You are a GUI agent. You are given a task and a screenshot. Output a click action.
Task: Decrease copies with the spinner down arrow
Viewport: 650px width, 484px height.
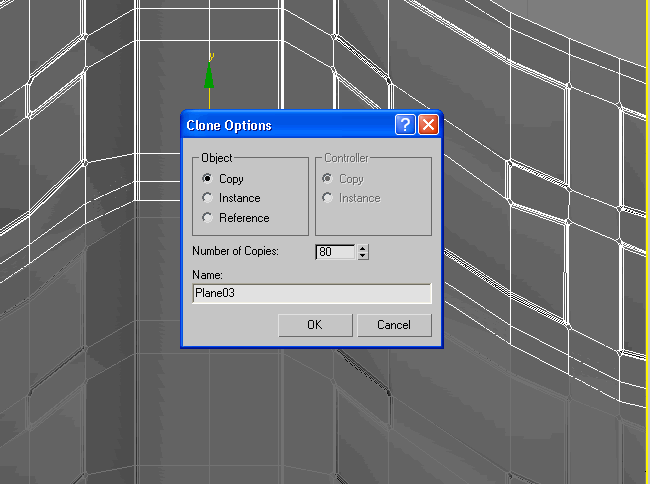coord(363,256)
